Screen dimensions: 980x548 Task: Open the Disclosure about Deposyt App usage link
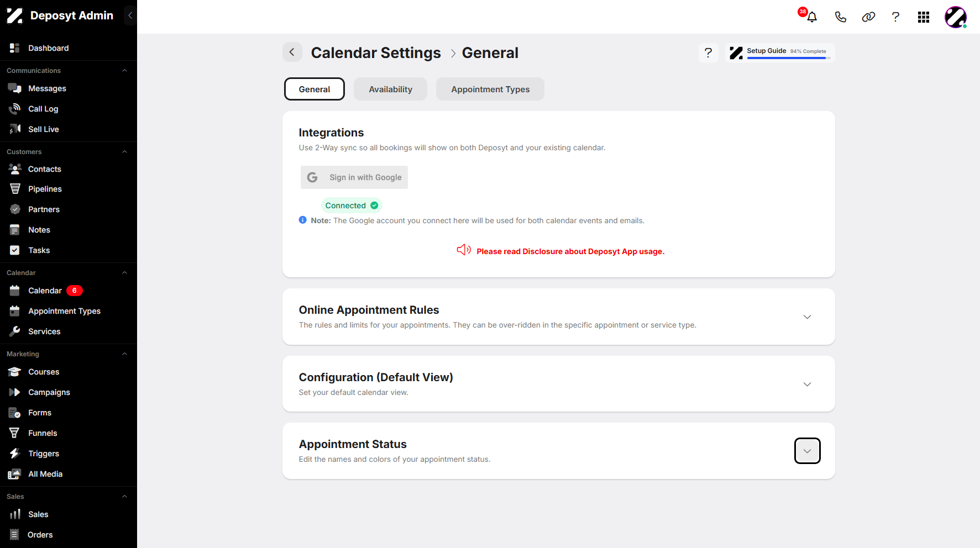pyautogui.click(x=570, y=251)
